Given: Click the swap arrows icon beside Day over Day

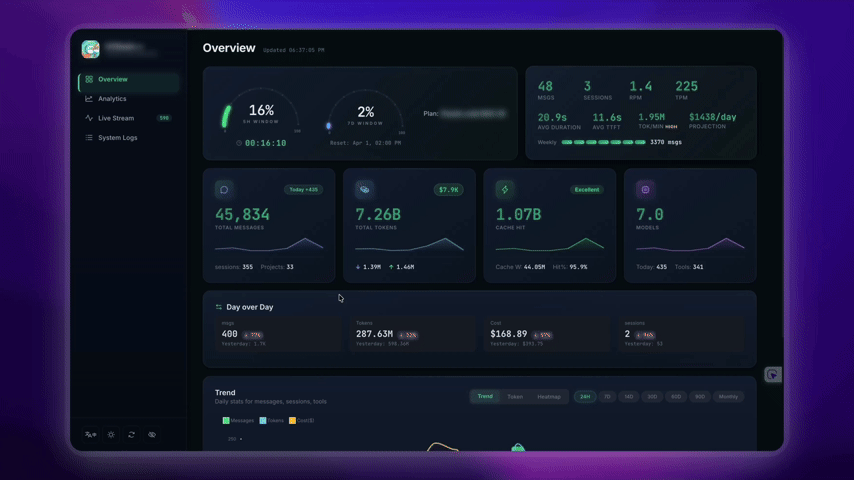Looking at the screenshot, I should [x=218, y=307].
